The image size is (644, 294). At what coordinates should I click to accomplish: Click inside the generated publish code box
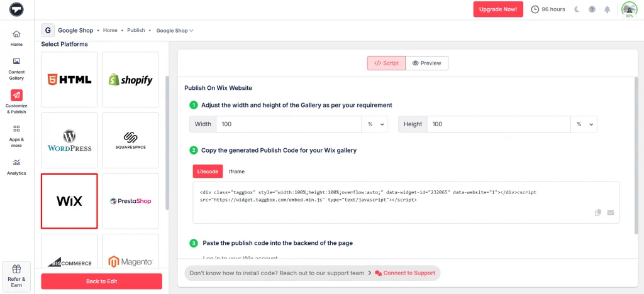pos(406,202)
